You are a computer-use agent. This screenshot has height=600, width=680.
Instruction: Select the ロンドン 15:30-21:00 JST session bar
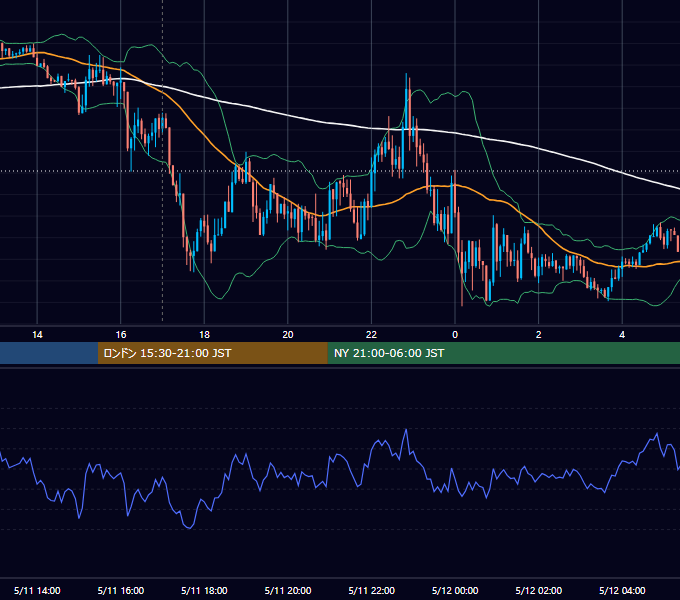[x=212, y=353]
